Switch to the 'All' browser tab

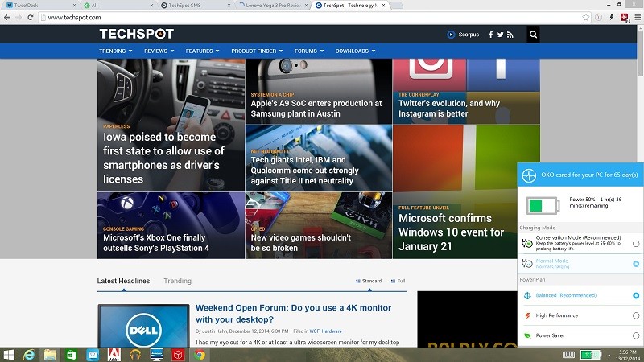(x=117, y=6)
